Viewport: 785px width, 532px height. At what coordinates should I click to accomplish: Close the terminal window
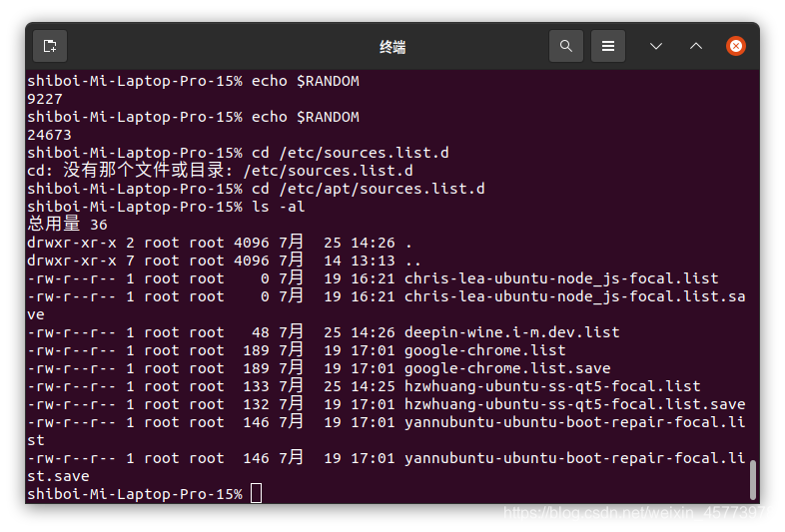pyautogui.click(x=736, y=46)
